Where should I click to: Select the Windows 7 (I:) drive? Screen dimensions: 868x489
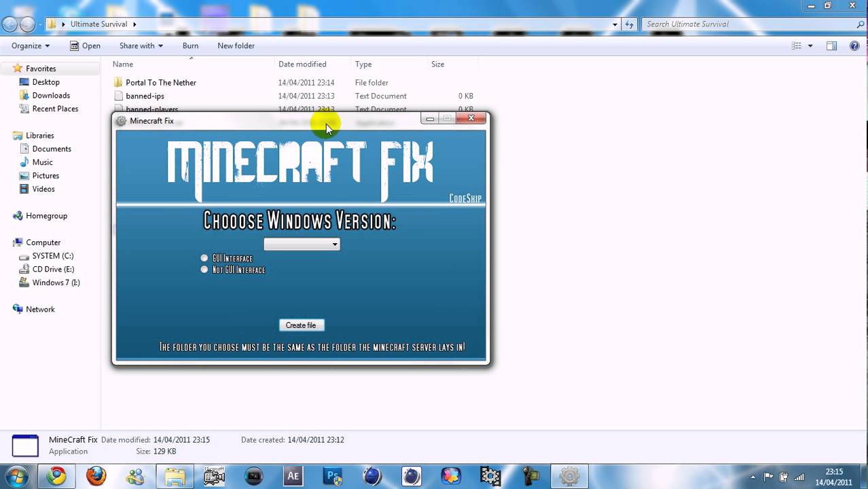click(56, 283)
